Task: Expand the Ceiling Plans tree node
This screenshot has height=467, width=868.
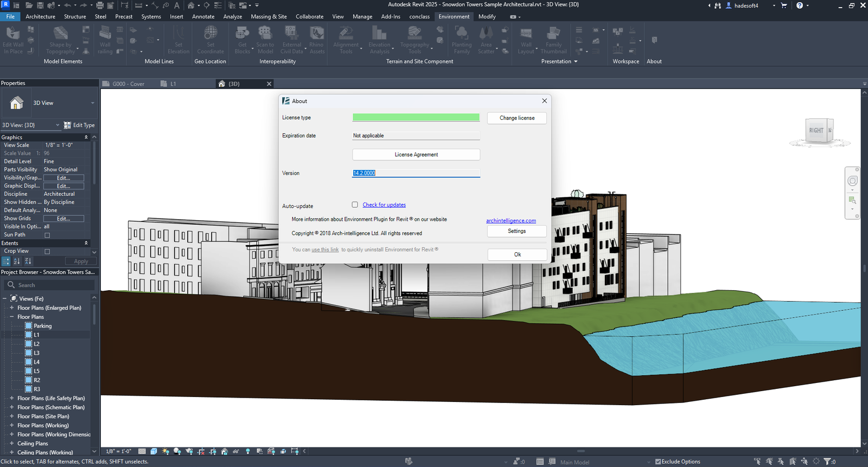Action: [12, 443]
